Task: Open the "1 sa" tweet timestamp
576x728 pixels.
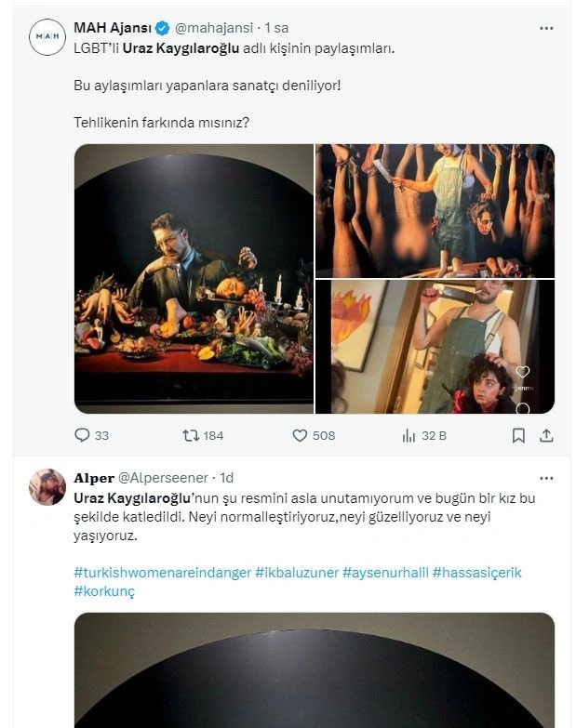Action: (x=276, y=28)
